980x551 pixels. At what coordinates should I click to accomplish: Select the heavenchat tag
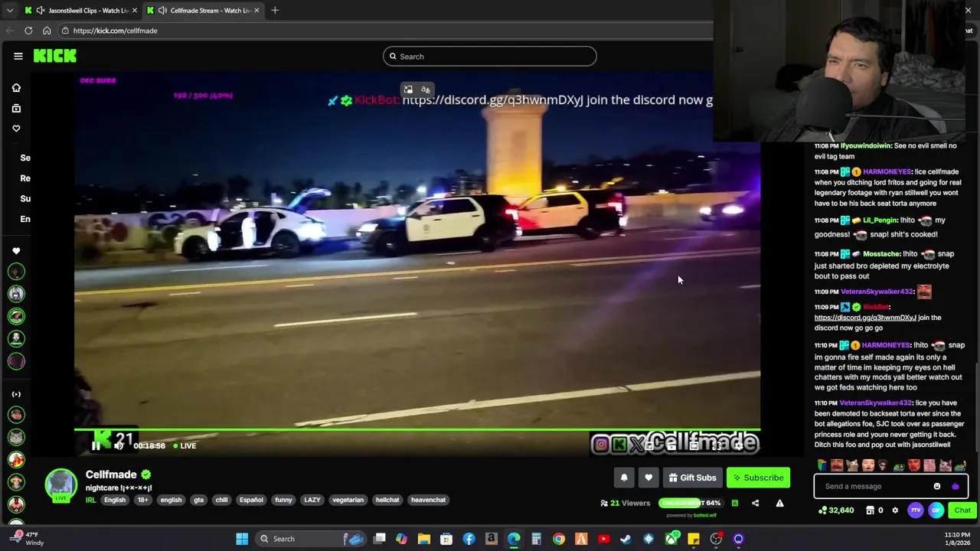[x=428, y=500]
